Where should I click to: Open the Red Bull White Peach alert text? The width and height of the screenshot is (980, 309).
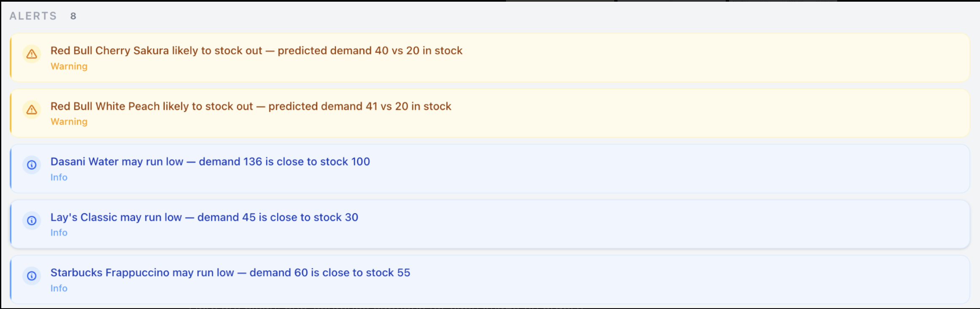tap(250, 106)
